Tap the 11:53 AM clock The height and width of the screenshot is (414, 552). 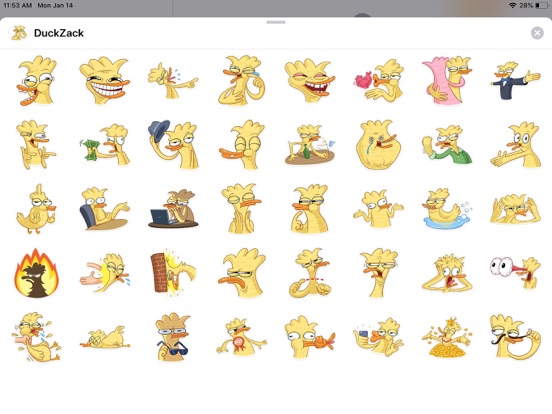(18, 5)
